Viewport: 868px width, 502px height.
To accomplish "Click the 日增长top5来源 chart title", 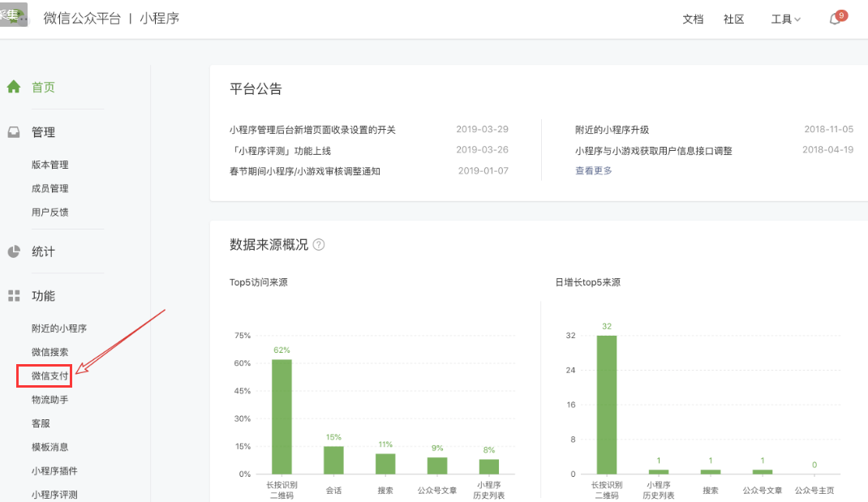I will point(588,282).
